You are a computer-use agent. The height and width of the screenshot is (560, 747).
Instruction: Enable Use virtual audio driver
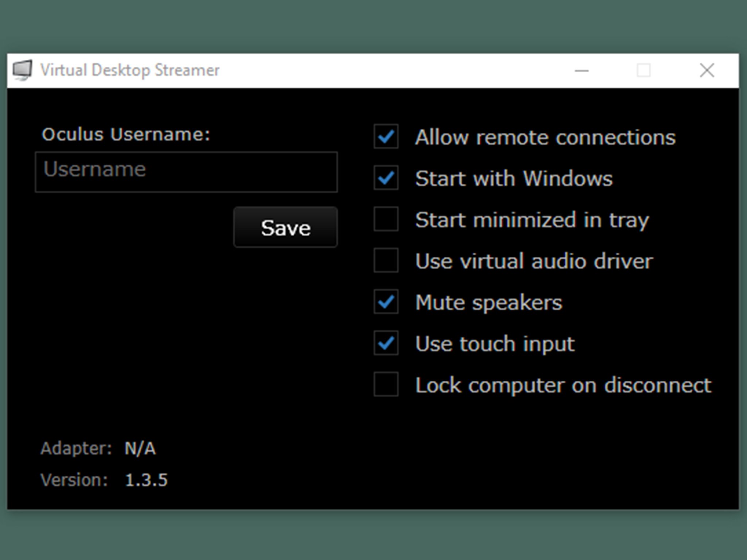point(386,260)
